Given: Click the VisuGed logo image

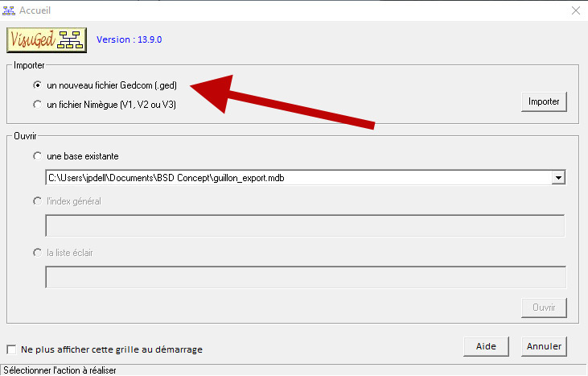Looking at the screenshot, I should click(47, 39).
